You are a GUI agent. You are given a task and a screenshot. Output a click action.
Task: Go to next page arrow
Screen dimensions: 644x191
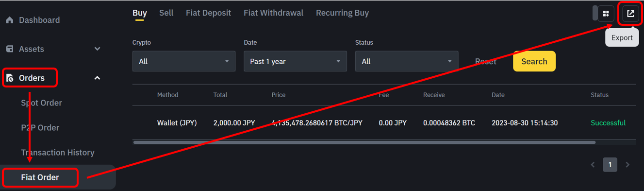(x=627, y=165)
